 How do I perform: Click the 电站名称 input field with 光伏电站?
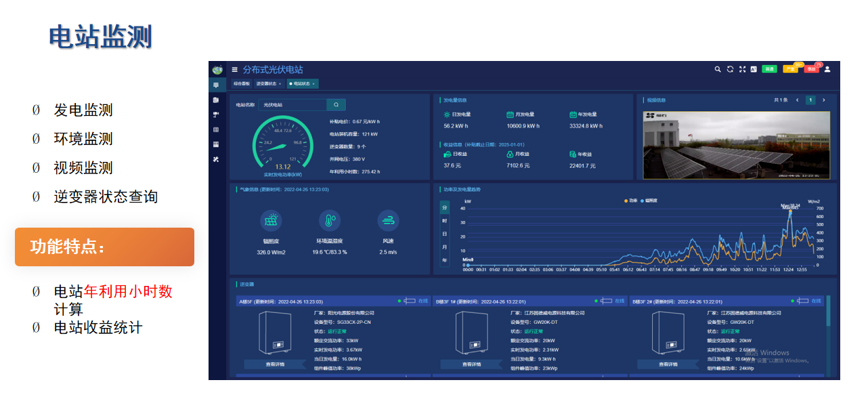point(292,105)
